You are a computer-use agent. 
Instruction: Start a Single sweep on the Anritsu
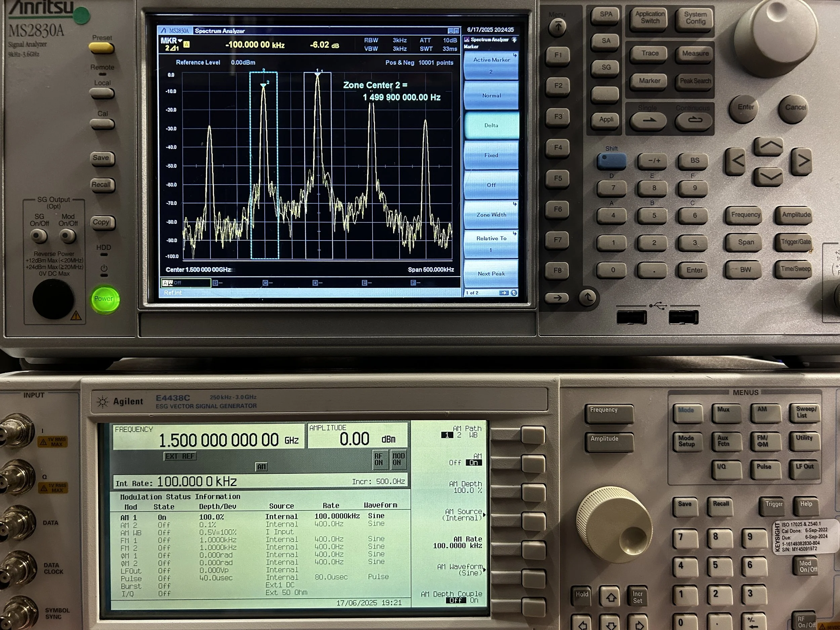pyautogui.click(x=648, y=121)
